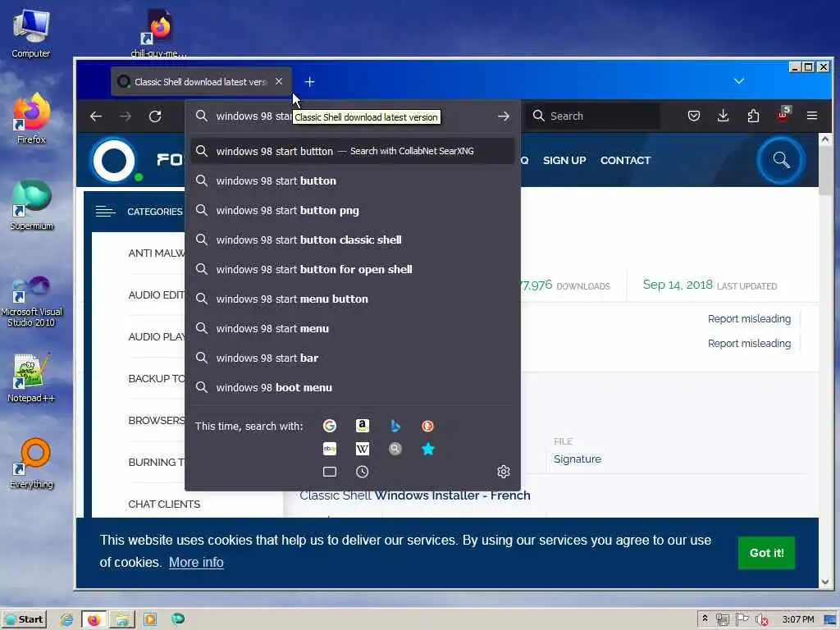Click the site logo circle icon
The width and height of the screenshot is (840, 630).
(x=114, y=160)
